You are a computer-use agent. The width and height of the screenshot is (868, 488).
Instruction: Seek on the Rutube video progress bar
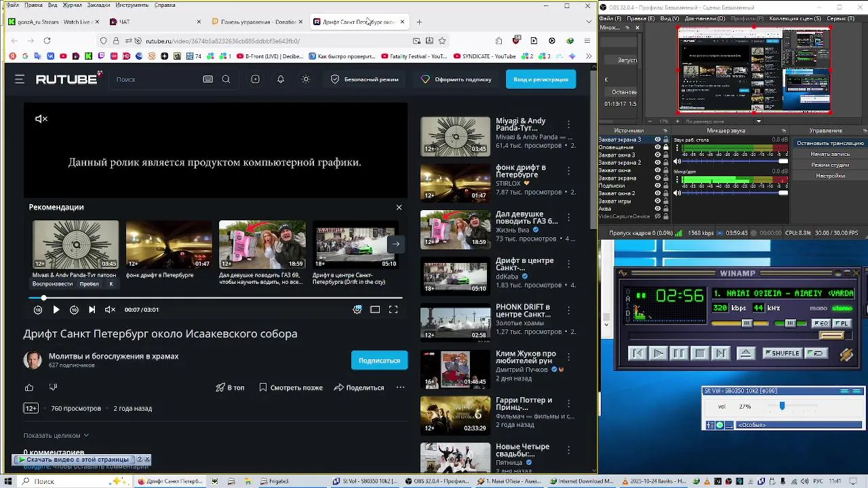point(216,298)
